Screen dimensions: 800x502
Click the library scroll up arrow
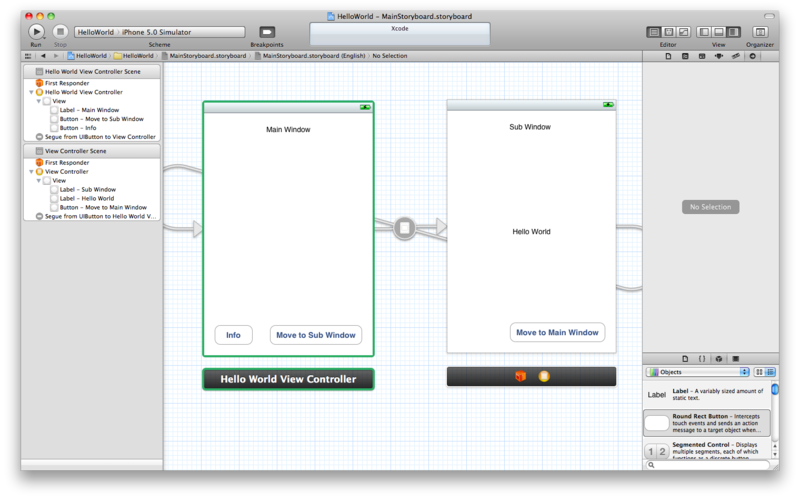(775, 446)
